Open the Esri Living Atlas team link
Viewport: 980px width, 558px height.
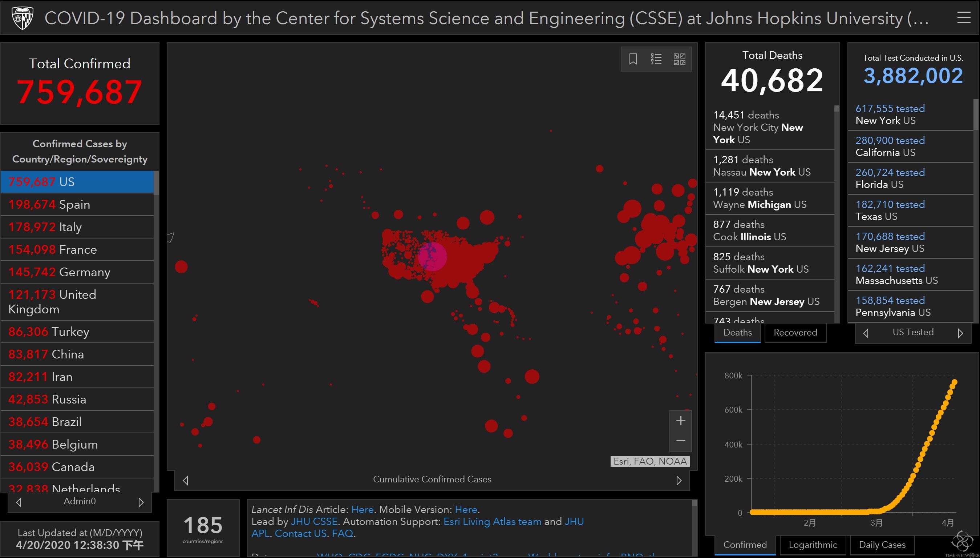(x=492, y=522)
